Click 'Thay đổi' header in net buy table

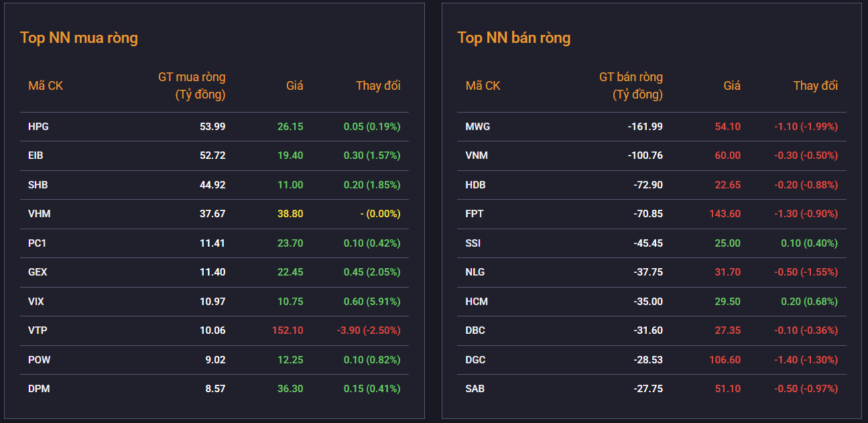tap(378, 86)
